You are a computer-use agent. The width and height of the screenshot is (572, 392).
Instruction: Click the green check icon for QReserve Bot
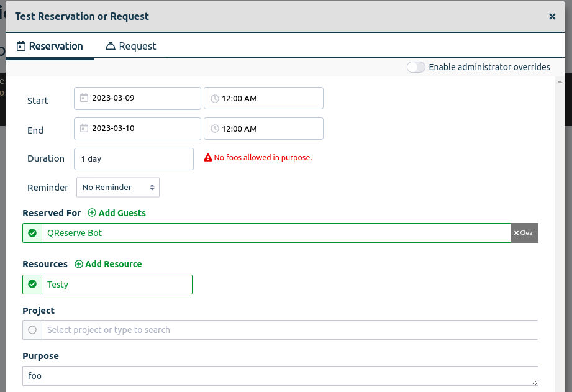32,233
